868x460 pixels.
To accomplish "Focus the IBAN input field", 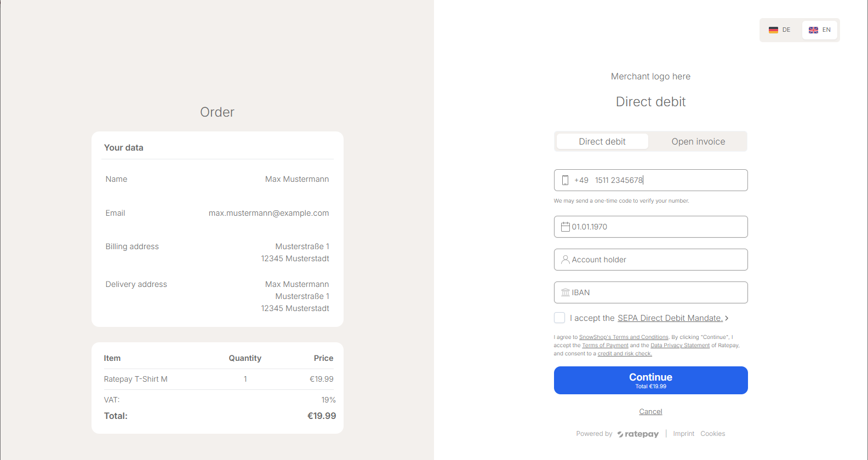I will point(658,292).
